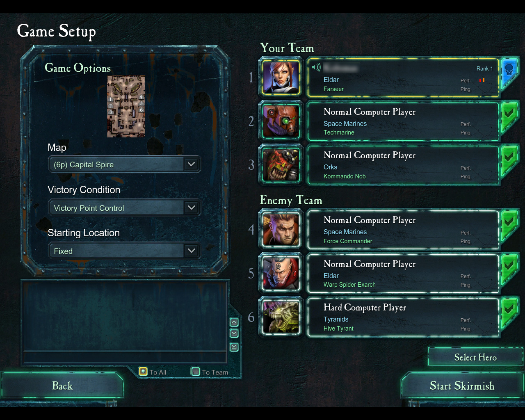Click the Farseer hero portrait
This screenshot has height=420, width=525.
[x=281, y=78]
